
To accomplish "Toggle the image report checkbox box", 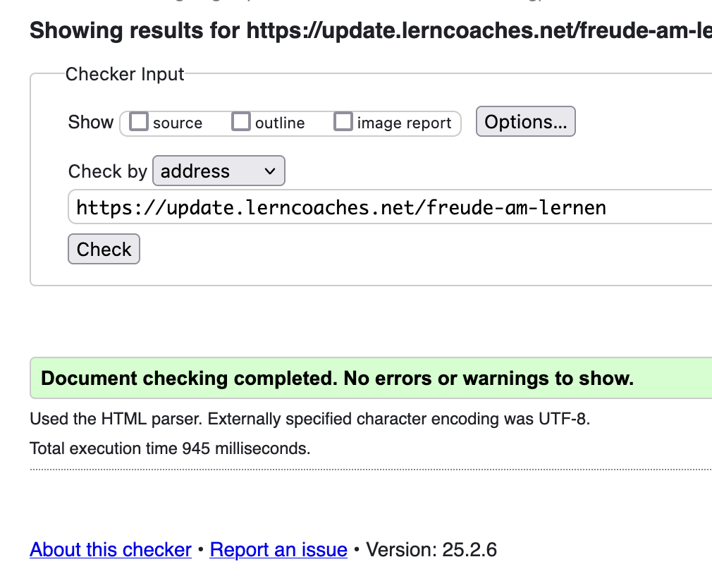I will 343,122.
